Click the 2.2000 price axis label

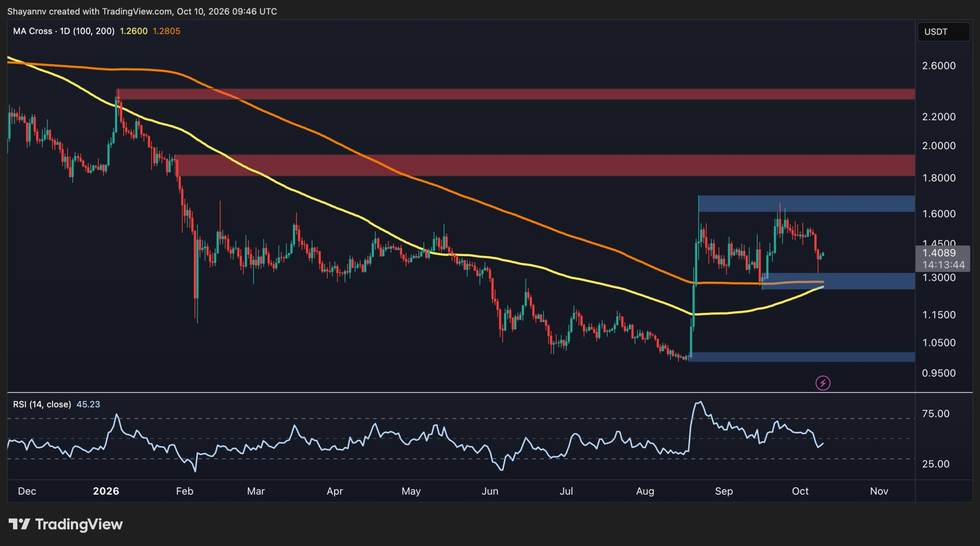coord(939,116)
